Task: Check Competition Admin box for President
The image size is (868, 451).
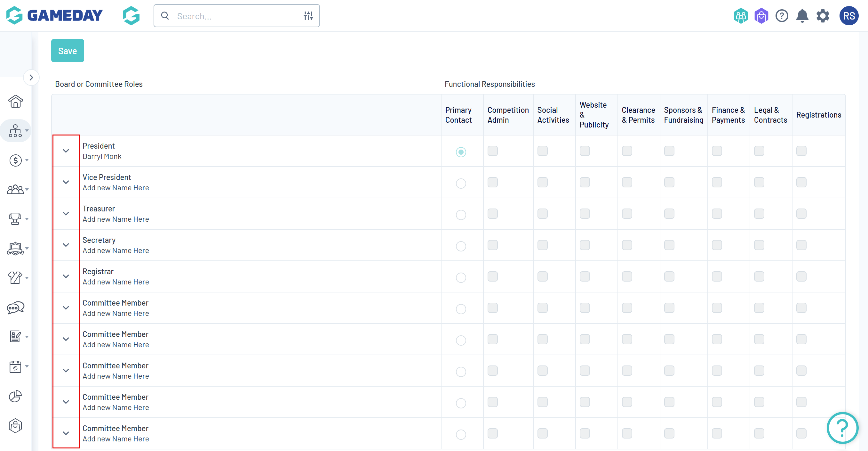Action: 492,151
